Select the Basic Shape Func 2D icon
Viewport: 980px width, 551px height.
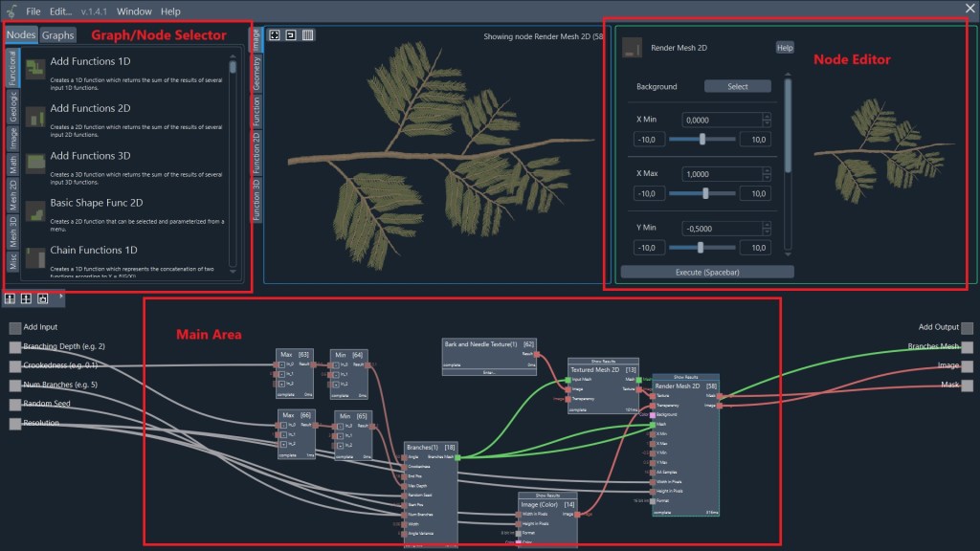point(35,209)
